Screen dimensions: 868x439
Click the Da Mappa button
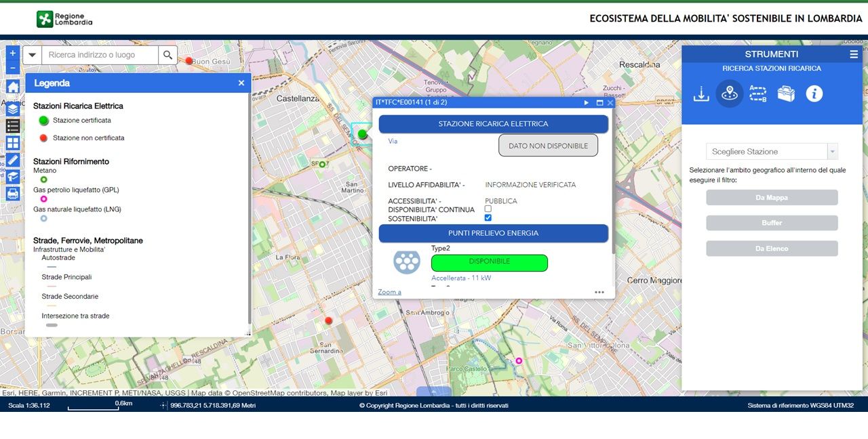point(772,197)
